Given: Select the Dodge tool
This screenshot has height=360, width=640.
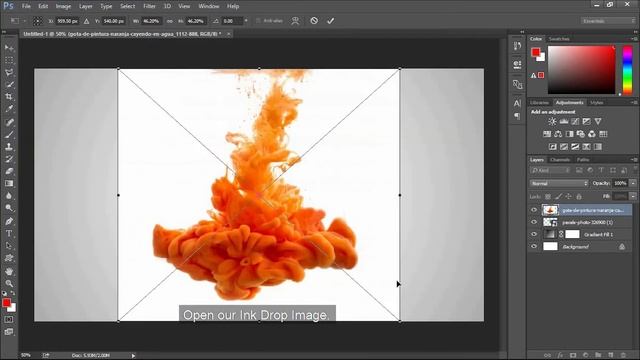Looking at the screenshot, I should click(9, 208).
